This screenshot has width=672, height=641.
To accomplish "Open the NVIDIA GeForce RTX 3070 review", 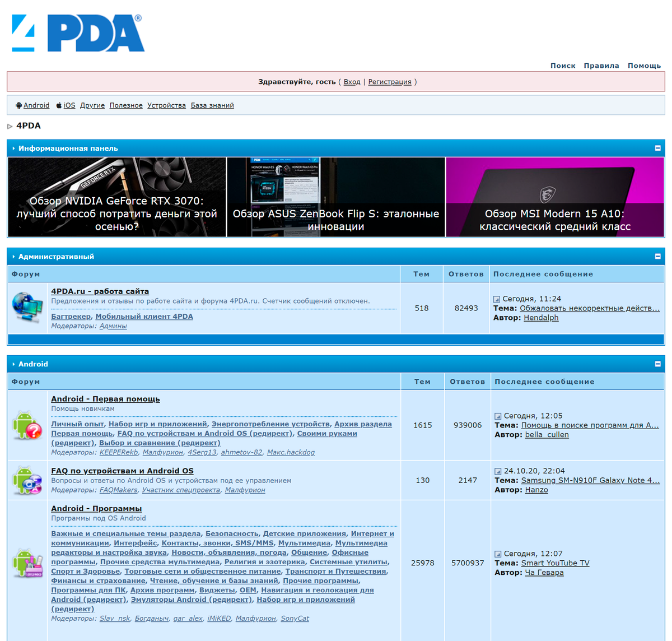I will tap(116, 197).
